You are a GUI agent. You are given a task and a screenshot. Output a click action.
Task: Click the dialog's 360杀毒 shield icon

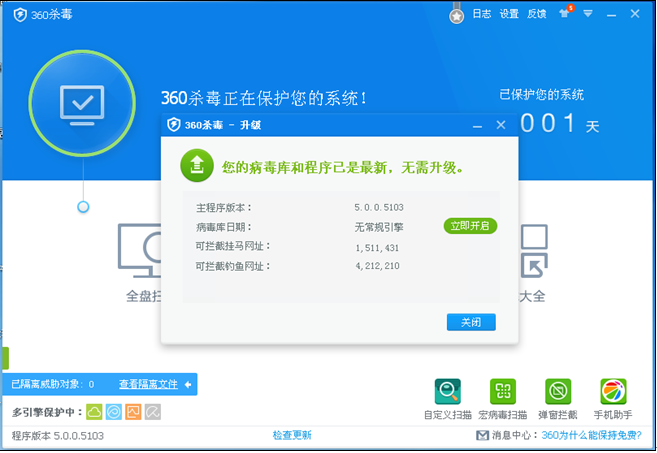[x=173, y=125]
